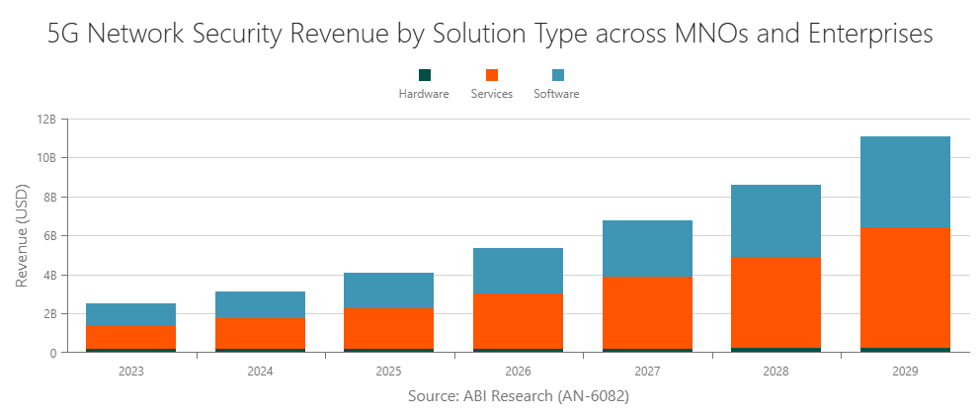Select the 2028 Services bar segment

776,301
